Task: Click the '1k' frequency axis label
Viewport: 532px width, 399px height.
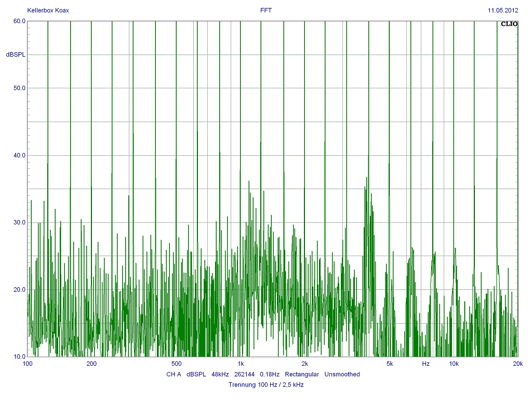Action: (x=241, y=364)
